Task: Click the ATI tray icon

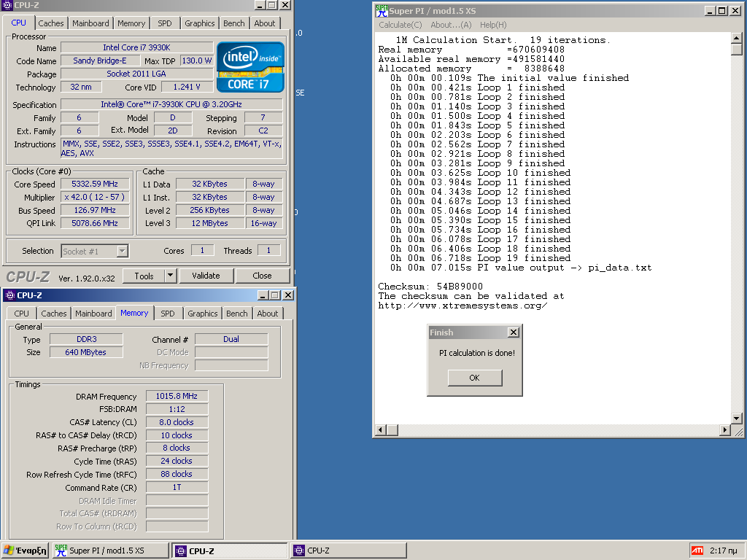Action: coord(697,551)
